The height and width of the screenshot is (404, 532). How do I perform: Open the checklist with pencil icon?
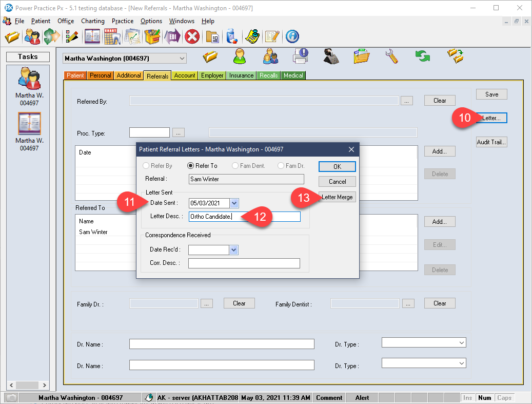(x=72, y=36)
